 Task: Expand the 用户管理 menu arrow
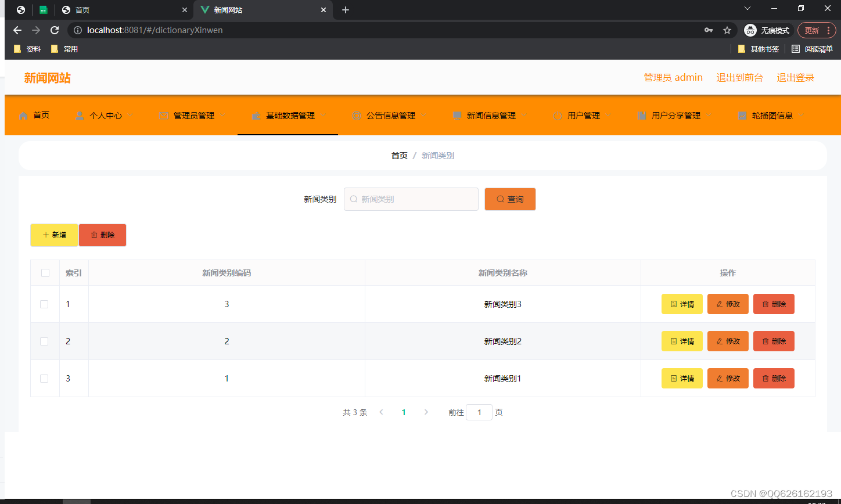[609, 115]
